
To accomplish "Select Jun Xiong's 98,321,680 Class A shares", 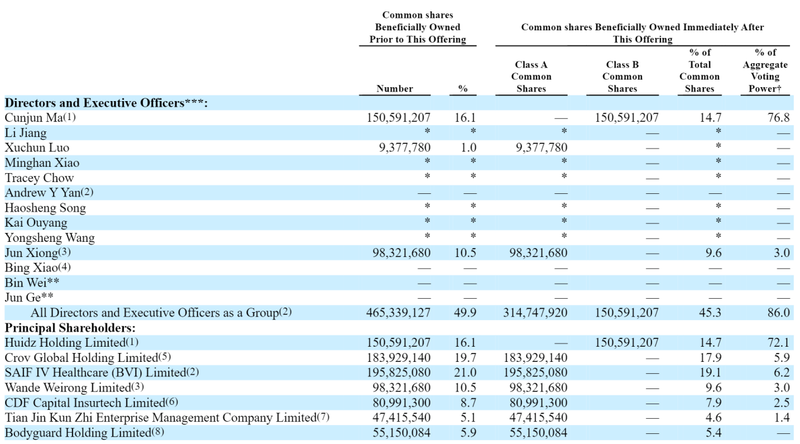I will pyautogui.click(x=538, y=253).
